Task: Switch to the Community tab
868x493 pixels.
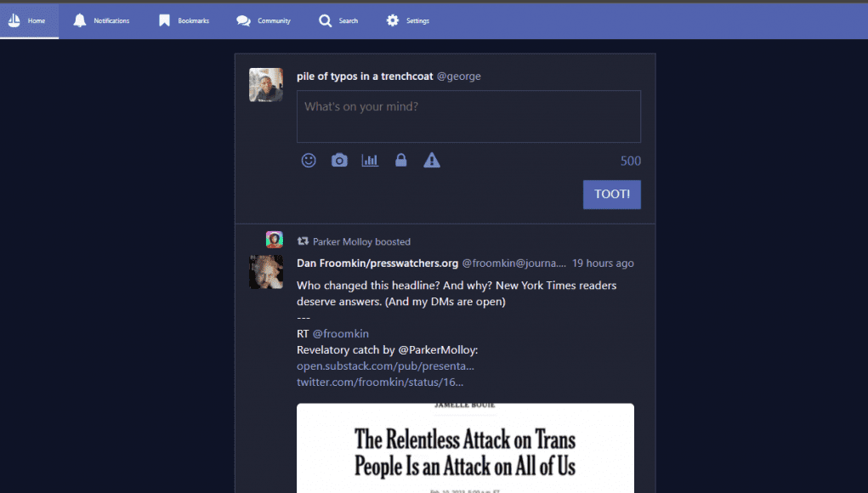Action: 264,21
